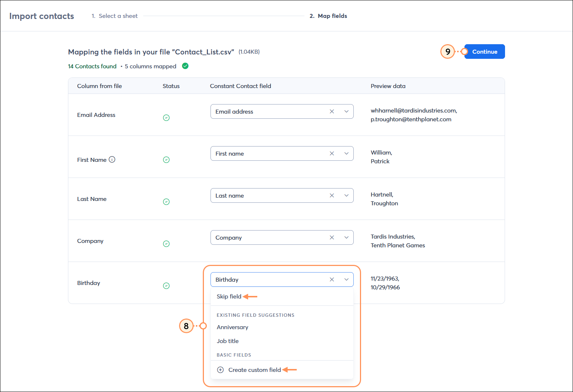The width and height of the screenshot is (573, 392).
Task: Click the Hartnell preview value
Action: (x=382, y=194)
